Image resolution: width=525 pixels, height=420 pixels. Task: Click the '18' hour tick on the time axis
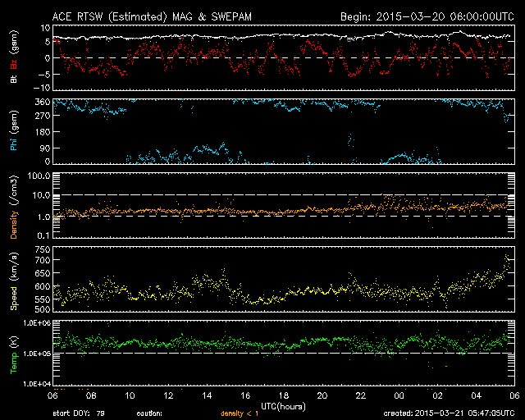(283, 395)
